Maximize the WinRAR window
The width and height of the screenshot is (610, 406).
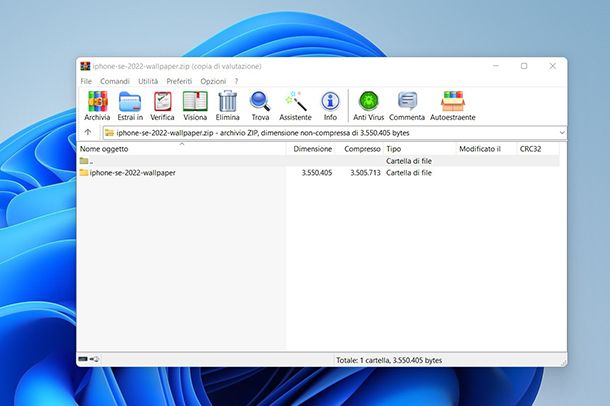[524, 66]
